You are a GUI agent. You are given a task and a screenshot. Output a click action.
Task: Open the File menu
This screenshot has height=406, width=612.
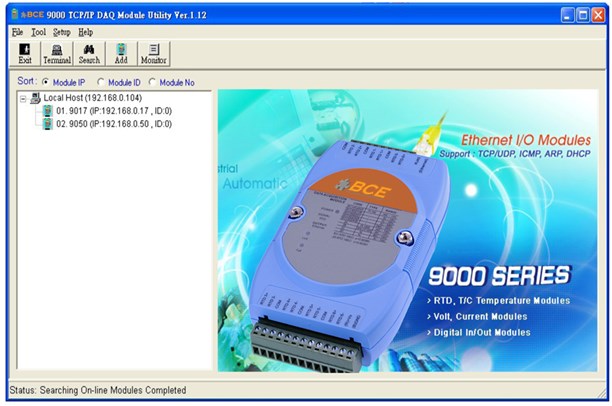coord(18,32)
